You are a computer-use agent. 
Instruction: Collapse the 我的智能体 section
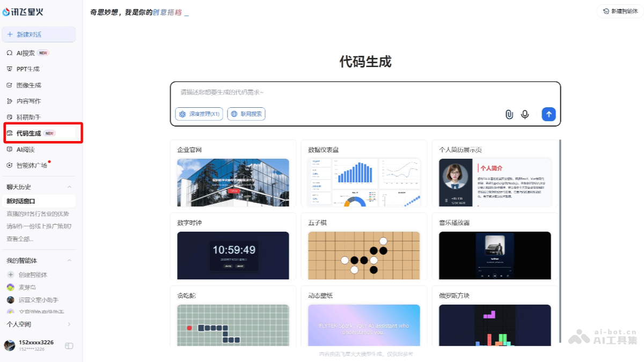pyautogui.click(x=69, y=261)
